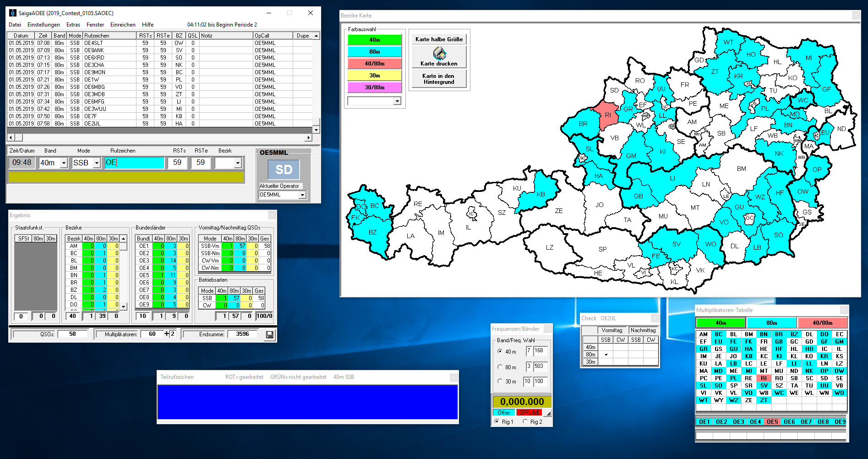Click the printer icon for Karte drucken
Image resolution: width=868 pixels, height=459 pixels.
pyautogui.click(x=439, y=55)
